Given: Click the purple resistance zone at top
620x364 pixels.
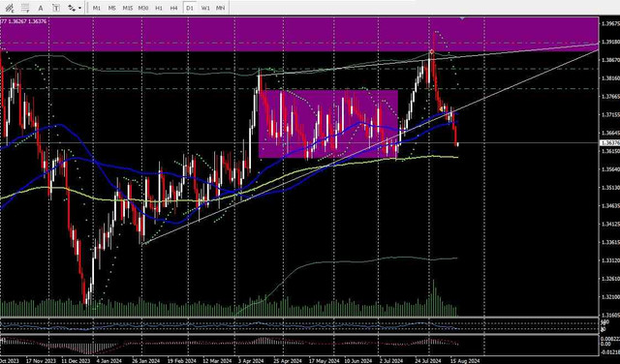Looking at the screenshot, I should pyautogui.click(x=299, y=34).
